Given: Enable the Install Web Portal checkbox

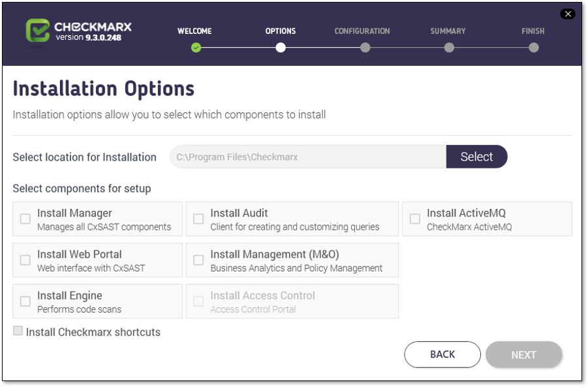Looking at the screenshot, I should tap(25, 260).
